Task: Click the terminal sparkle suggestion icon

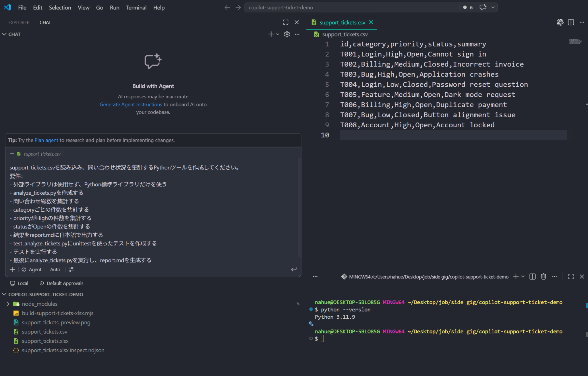Action: point(311,324)
